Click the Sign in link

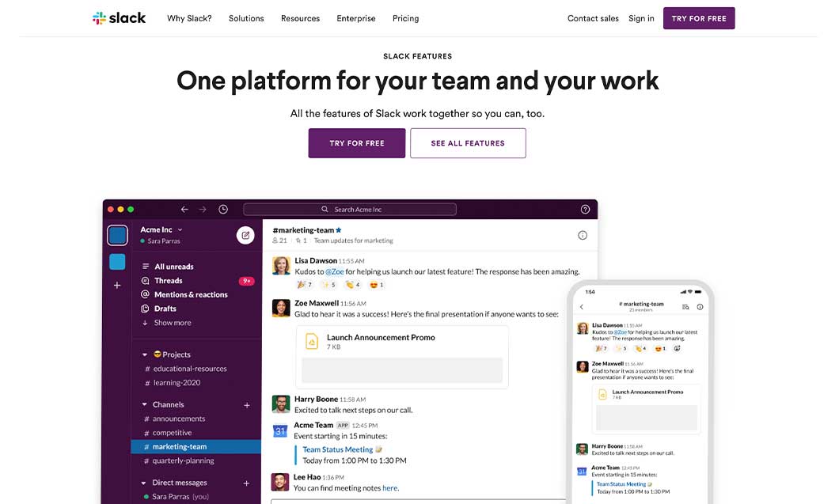641,18
